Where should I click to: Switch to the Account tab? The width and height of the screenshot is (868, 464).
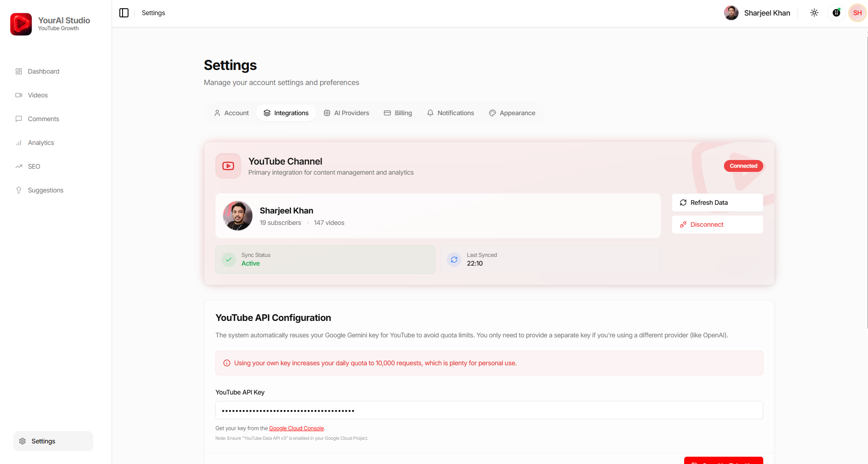pyautogui.click(x=231, y=113)
